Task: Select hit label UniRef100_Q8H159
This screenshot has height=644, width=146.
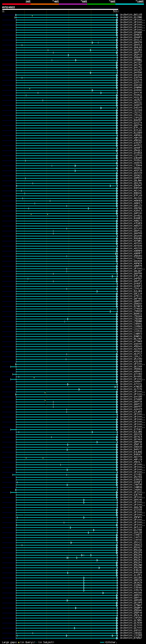Action: (131, 42)
